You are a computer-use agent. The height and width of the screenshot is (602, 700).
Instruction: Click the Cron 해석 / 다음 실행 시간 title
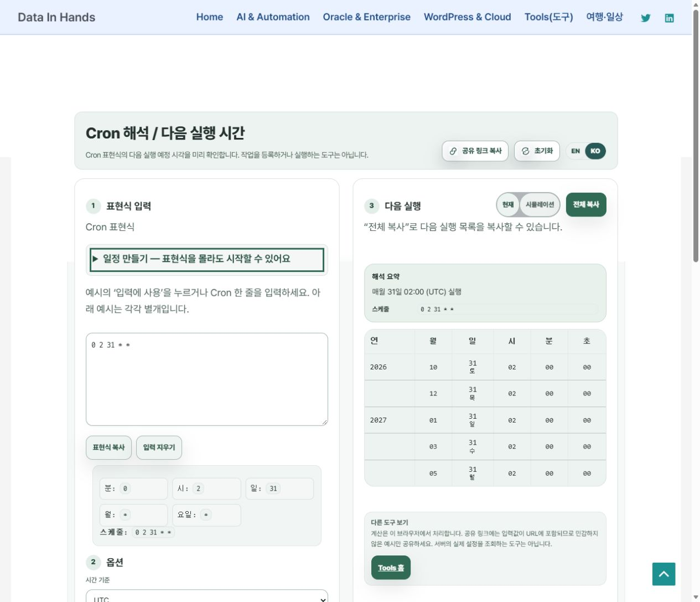click(165, 133)
